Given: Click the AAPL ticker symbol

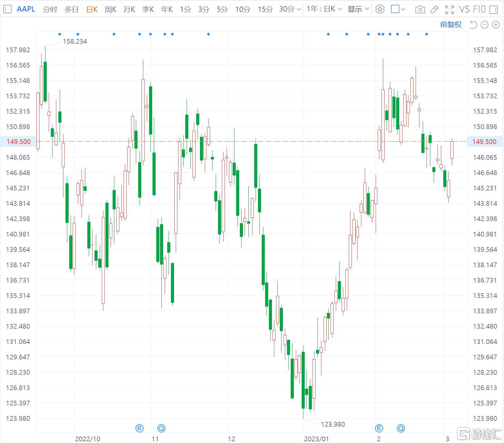Looking at the screenshot, I should (x=26, y=9).
